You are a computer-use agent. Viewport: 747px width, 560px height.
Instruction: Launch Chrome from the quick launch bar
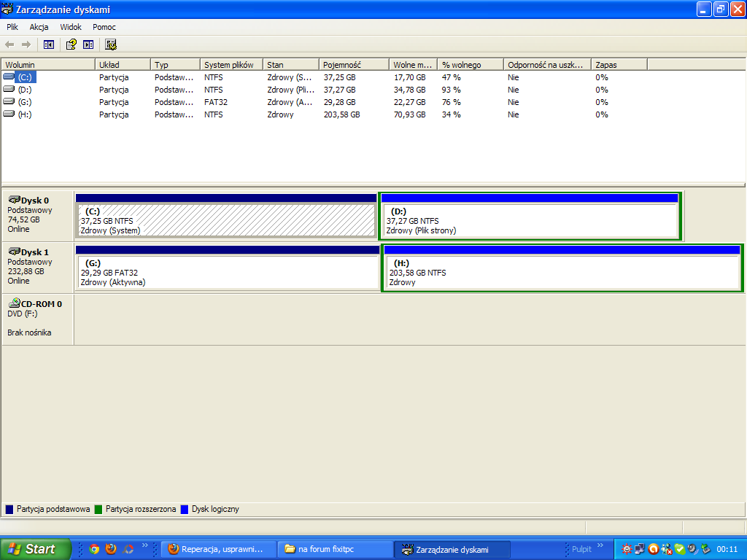coord(94,549)
